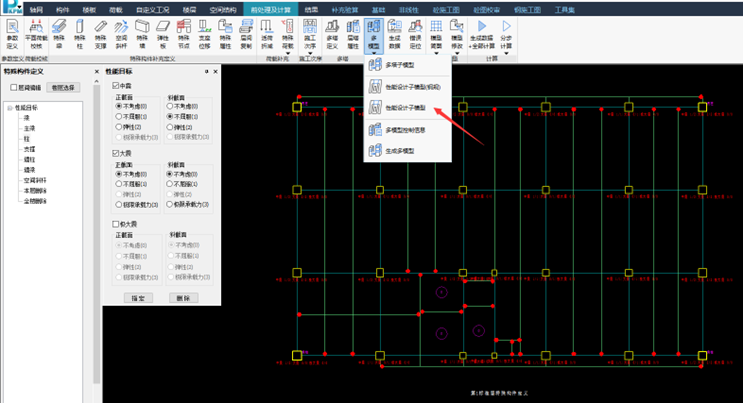Select 中震 正截面 不屈服(1) radio
Screen dimensions: 743x403
pos(119,117)
